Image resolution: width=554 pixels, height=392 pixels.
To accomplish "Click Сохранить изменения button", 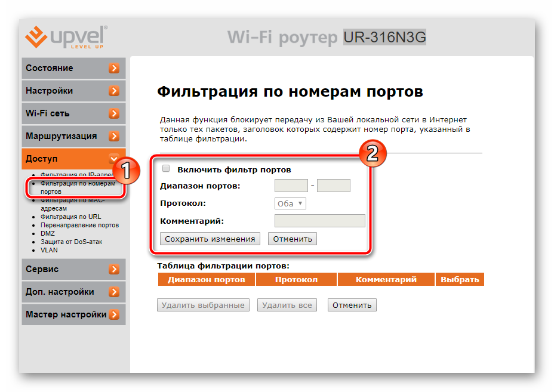I will click(210, 239).
